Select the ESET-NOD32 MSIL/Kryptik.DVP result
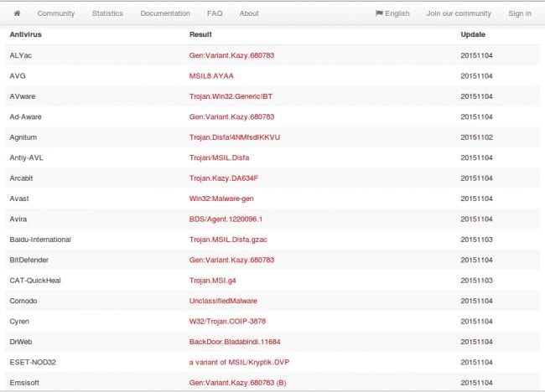 (239, 362)
